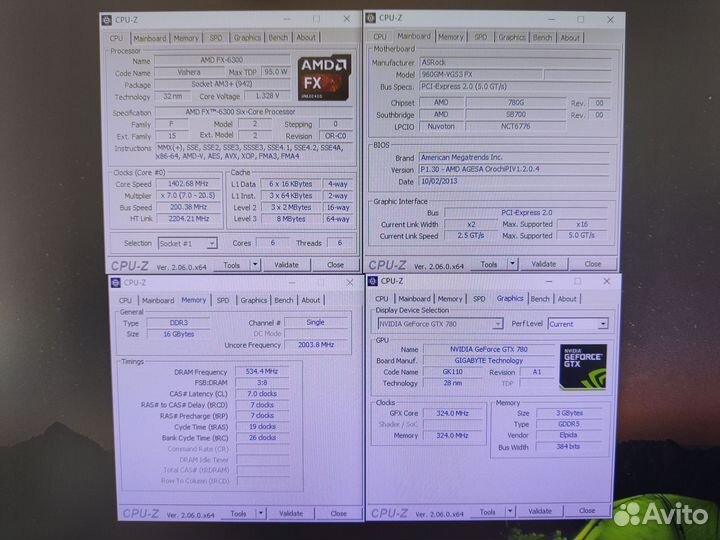The height and width of the screenshot is (540, 720).
Task: Click the Core Speed 1402.68 MHz value
Action: (x=188, y=184)
